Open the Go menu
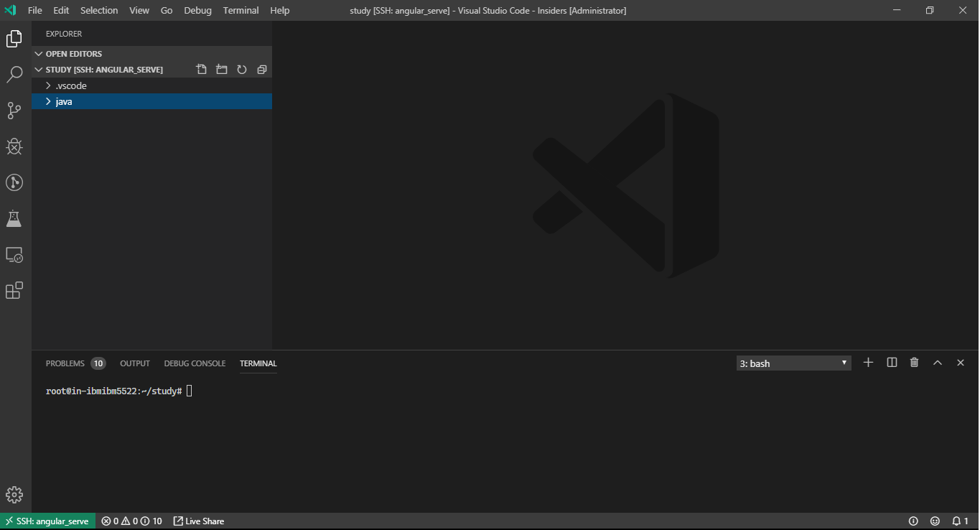Viewport: 980px width, 530px height. pos(167,10)
